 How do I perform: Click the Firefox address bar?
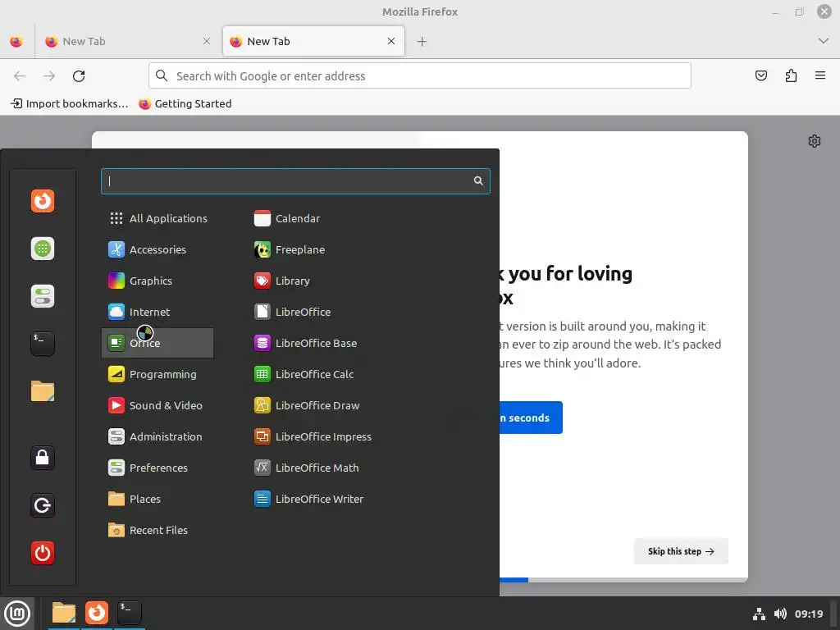pyautogui.click(x=419, y=75)
